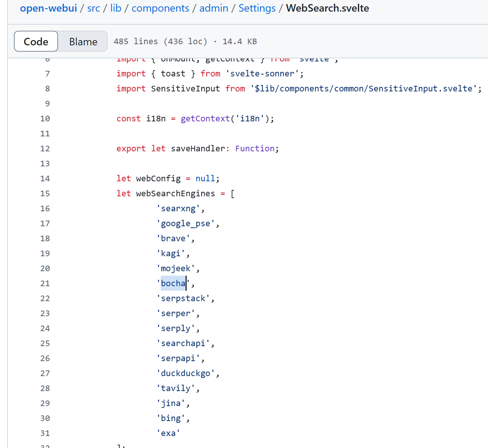The height and width of the screenshot is (448, 488).
Task: Switch to the Blame view tab
Action: click(x=83, y=41)
